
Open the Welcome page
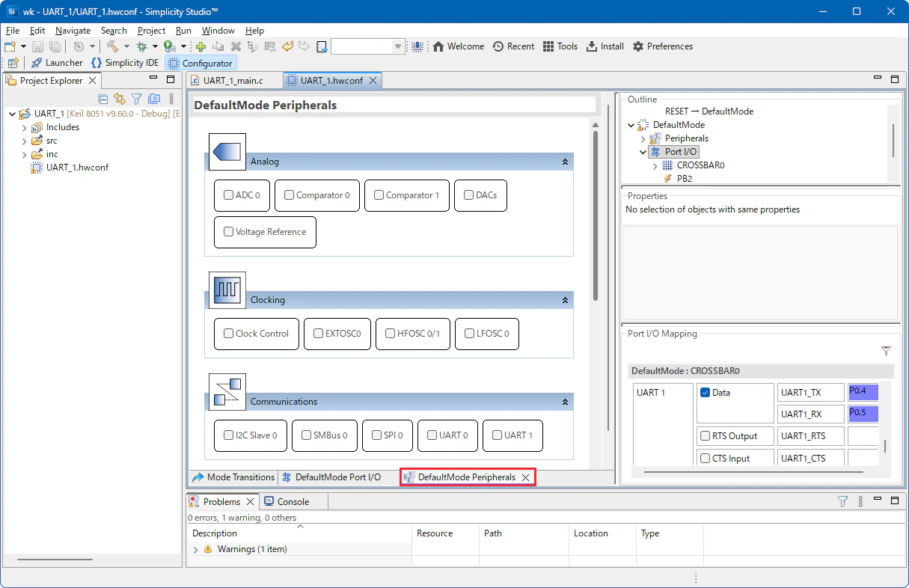(459, 46)
